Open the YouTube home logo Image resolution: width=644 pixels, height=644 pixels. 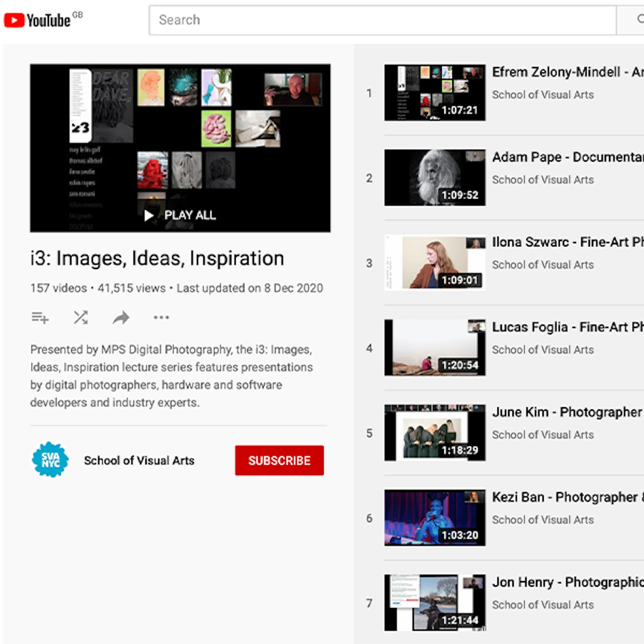pos(37,20)
